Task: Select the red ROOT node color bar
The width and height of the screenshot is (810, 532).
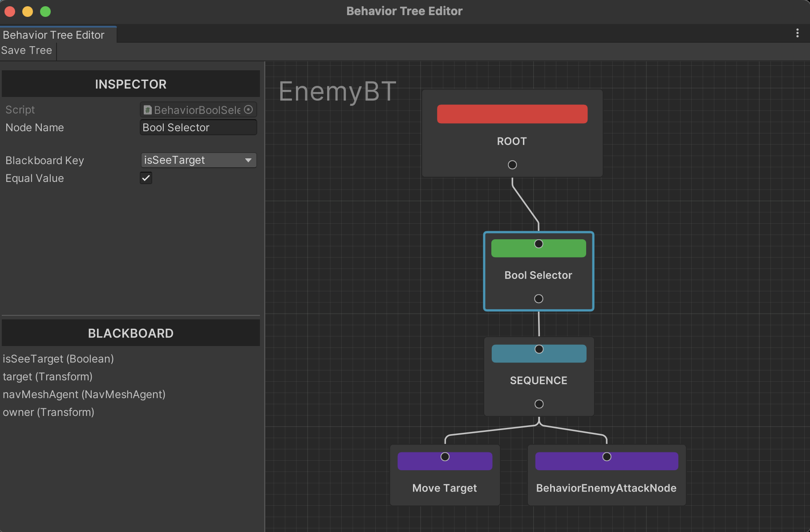Action: 512,114
